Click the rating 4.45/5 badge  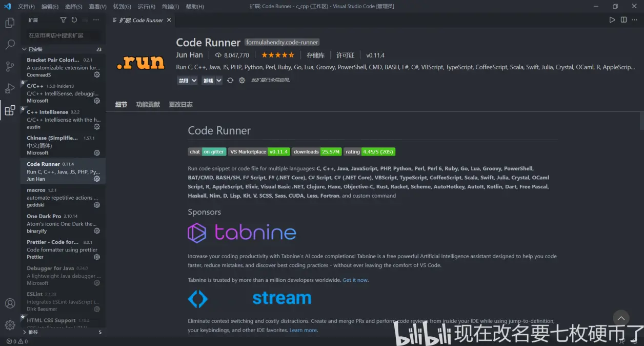click(x=369, y=151)
